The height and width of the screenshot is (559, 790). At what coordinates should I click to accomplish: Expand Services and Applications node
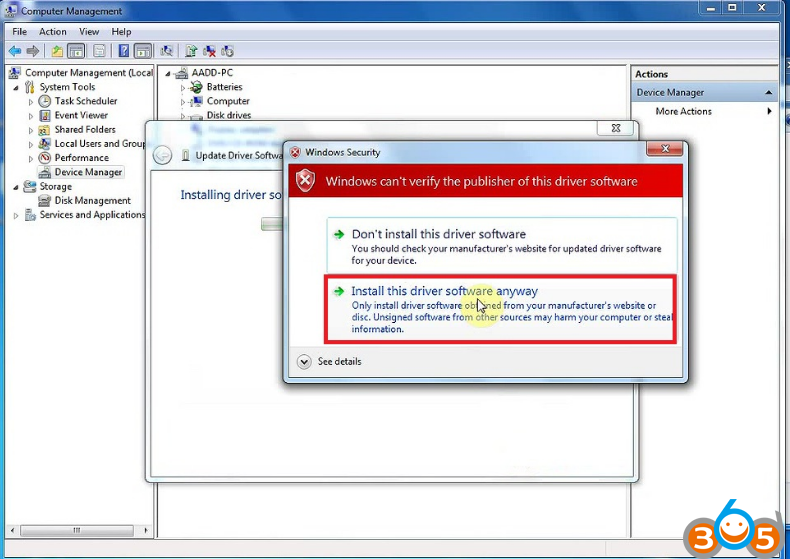click(x=16, y=216)
